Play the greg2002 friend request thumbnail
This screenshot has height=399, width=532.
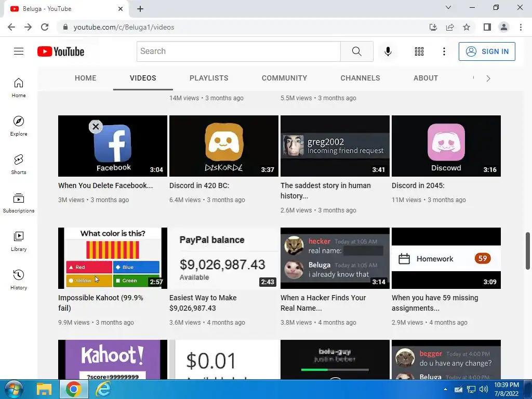click(x=335, y=146)
